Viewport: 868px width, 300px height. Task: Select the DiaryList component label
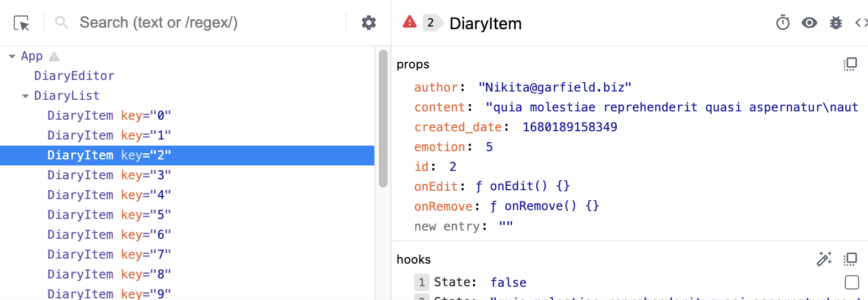point(67,95)
